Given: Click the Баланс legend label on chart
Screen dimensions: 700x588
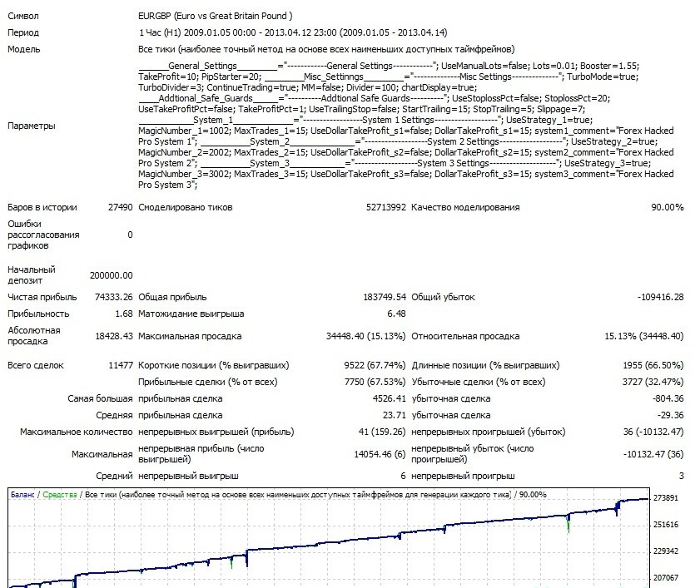Looking at the screenshot, I should click(23, 494).
